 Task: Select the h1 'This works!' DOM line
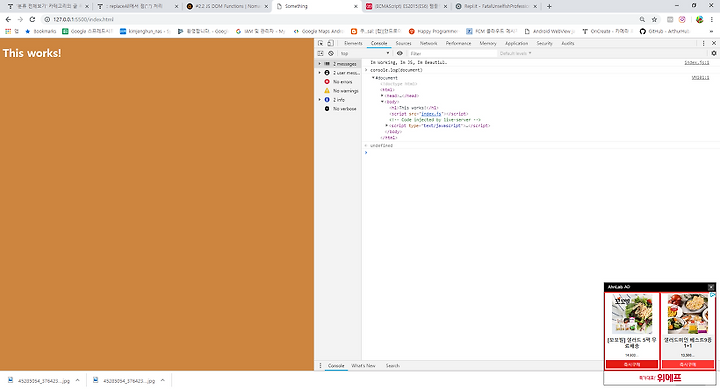(414, 107)
